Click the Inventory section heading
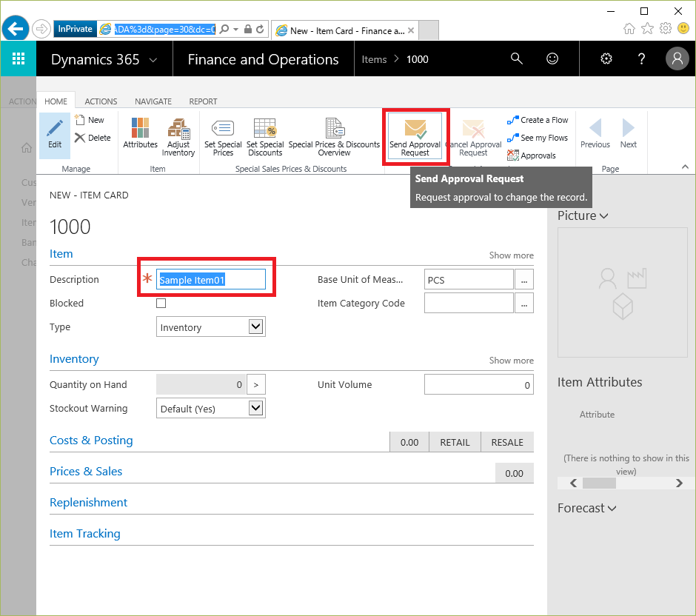This screenshot has width=696, height=616. point(74,359)
